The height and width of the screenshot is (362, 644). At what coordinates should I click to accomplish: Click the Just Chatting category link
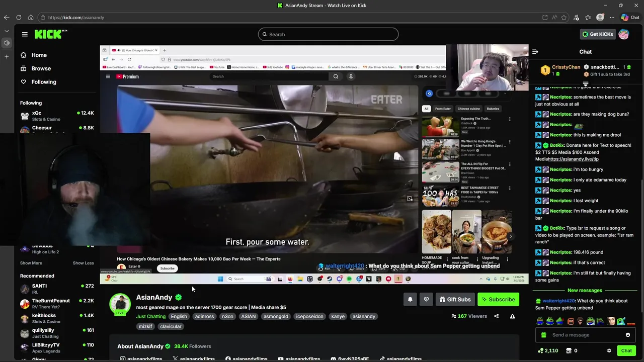150,317
